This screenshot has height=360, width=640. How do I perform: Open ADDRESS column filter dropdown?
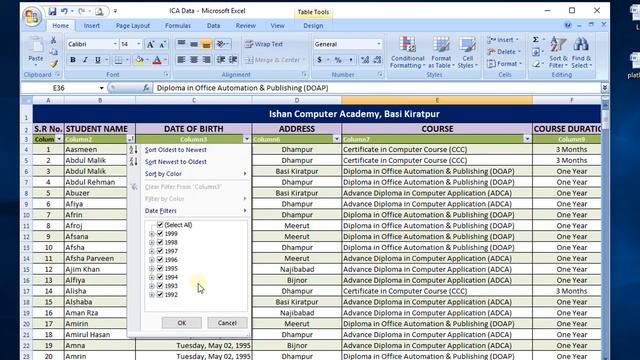point(336,139)
